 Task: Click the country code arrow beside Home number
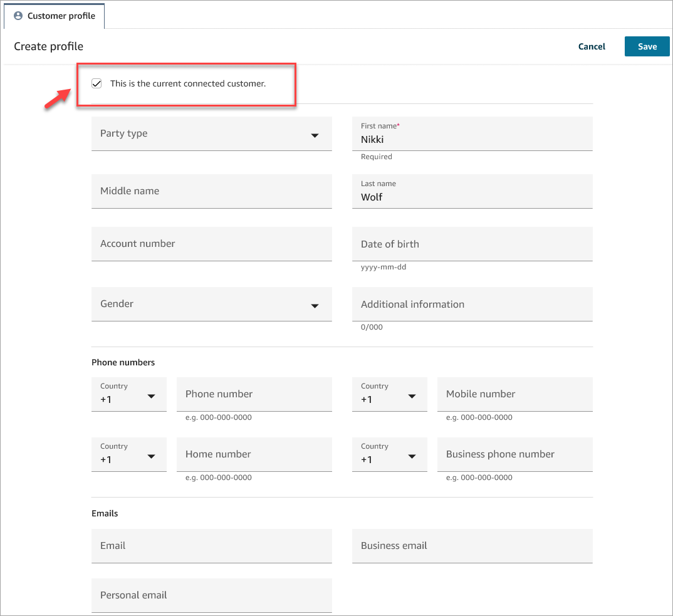tap(151, 457)
